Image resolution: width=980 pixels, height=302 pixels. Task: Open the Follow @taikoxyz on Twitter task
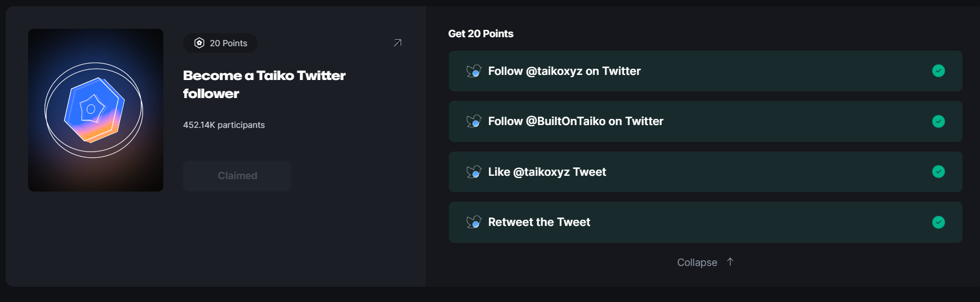tap(705, 71)
